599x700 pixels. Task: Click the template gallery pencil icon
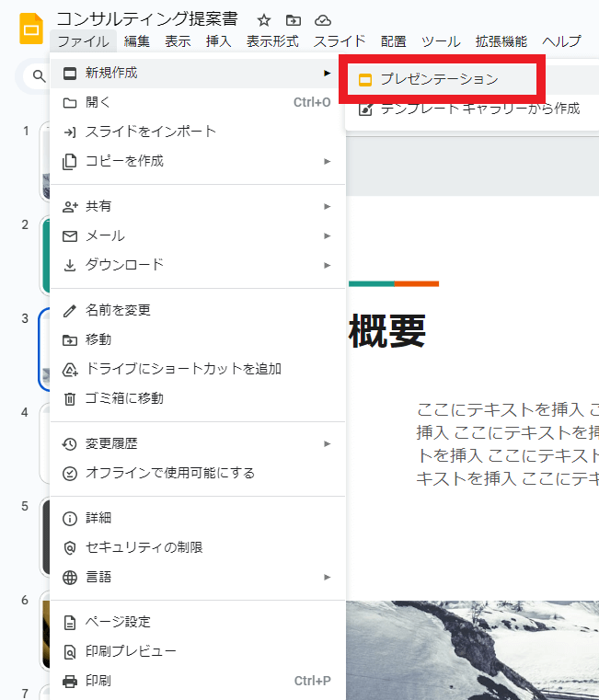point(365,109)
